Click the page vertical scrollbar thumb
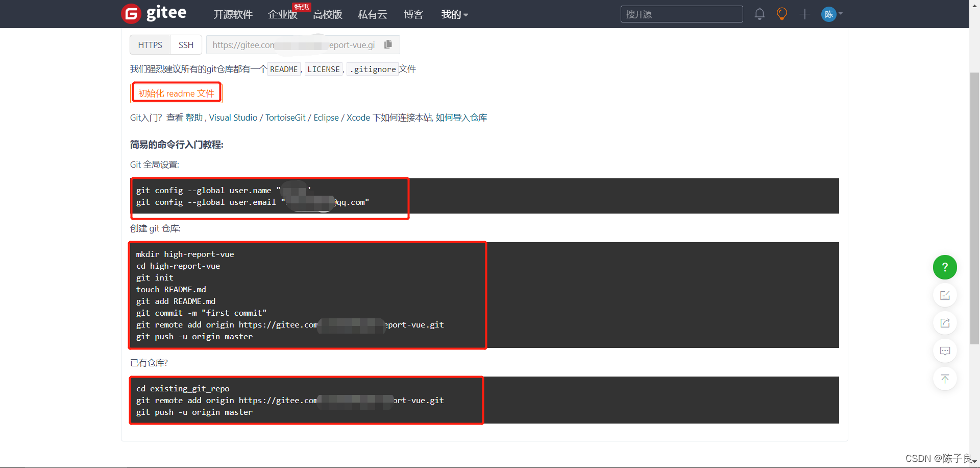Image resolution: width=980 pixels, height=468 pixels. pos(974,208)
